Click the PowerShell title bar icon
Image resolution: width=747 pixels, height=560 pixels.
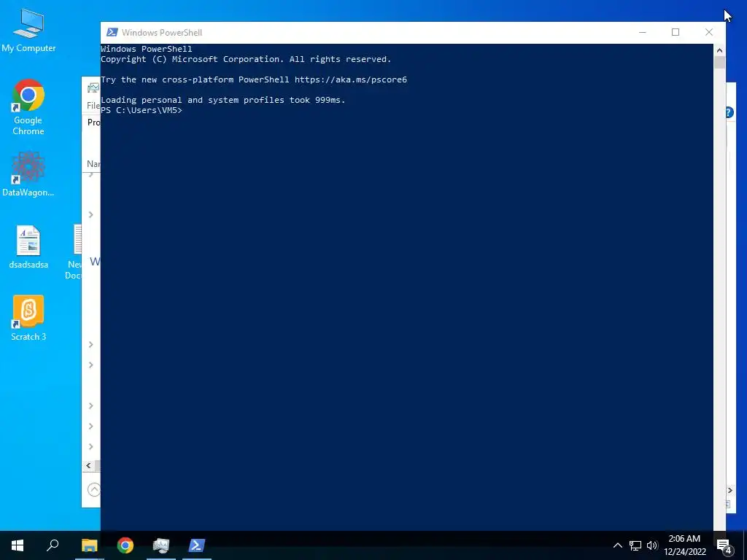[x=112, y=32]
